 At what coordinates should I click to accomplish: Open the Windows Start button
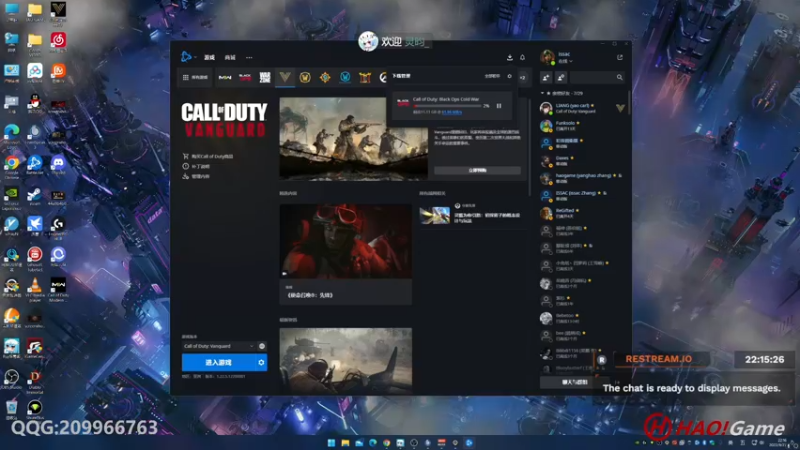tap(331, 443)
